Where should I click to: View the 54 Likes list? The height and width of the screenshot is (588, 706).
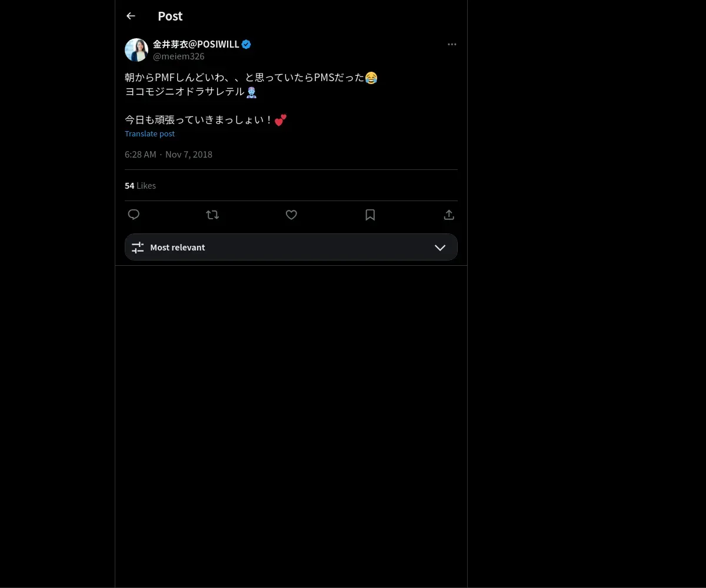point(140,185)
